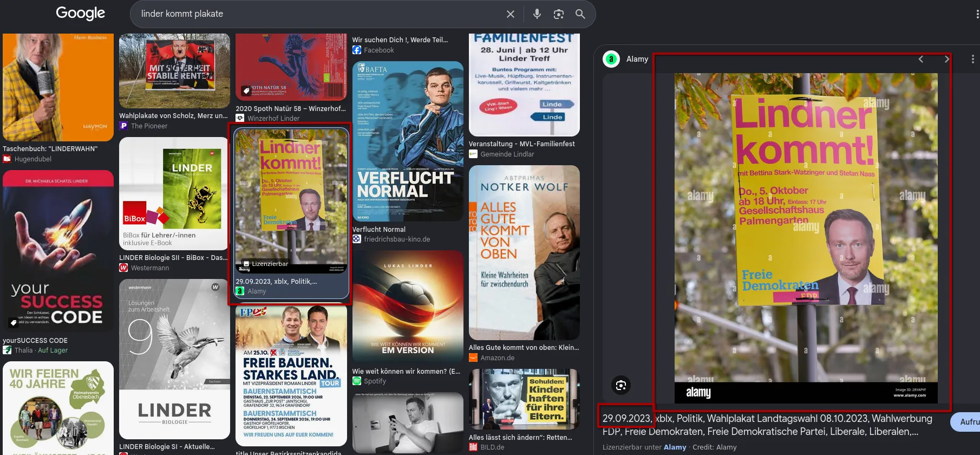
Task: Click the BILD.de favicon
Action: [x=473, y=447]
